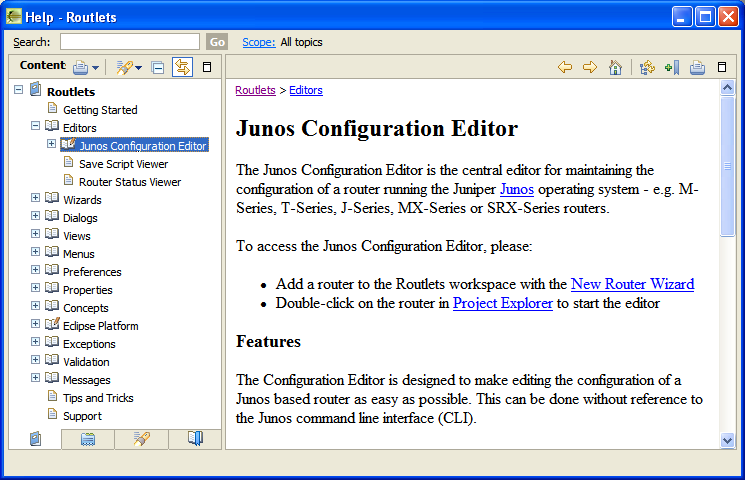Collapse the Routlets root node
Image resolution: width=745 pixels, height=480 pixels.
click(x=19, y=89)
